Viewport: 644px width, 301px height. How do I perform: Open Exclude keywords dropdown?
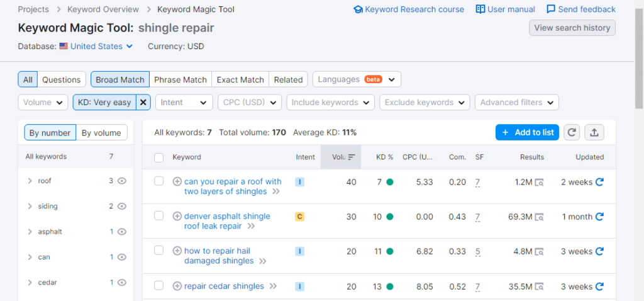tap(425, 103)
